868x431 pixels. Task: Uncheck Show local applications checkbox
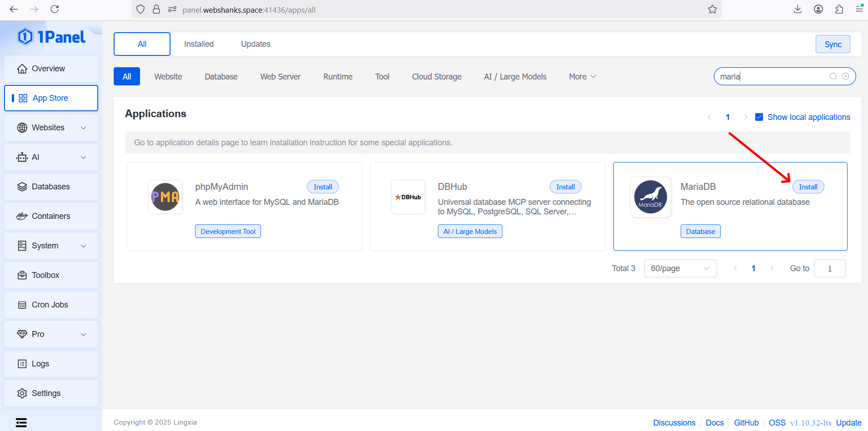pos(759,117)
